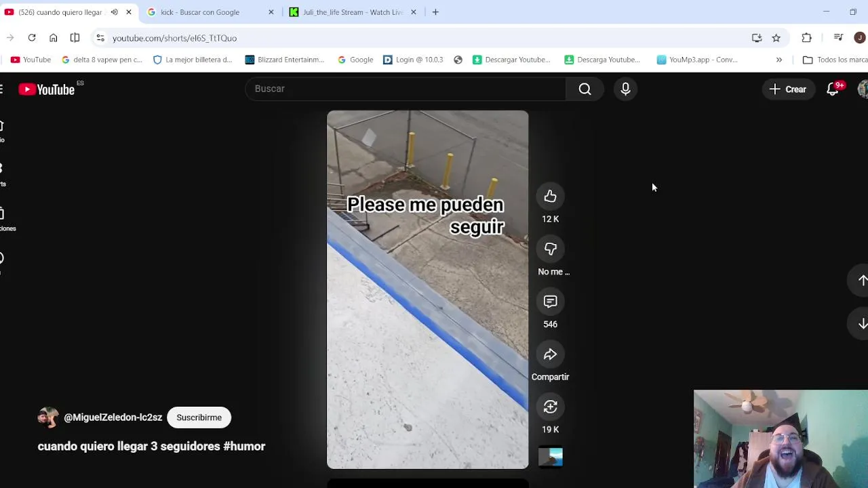
Task: Click the browser home icon
Action: coord(54,38)
